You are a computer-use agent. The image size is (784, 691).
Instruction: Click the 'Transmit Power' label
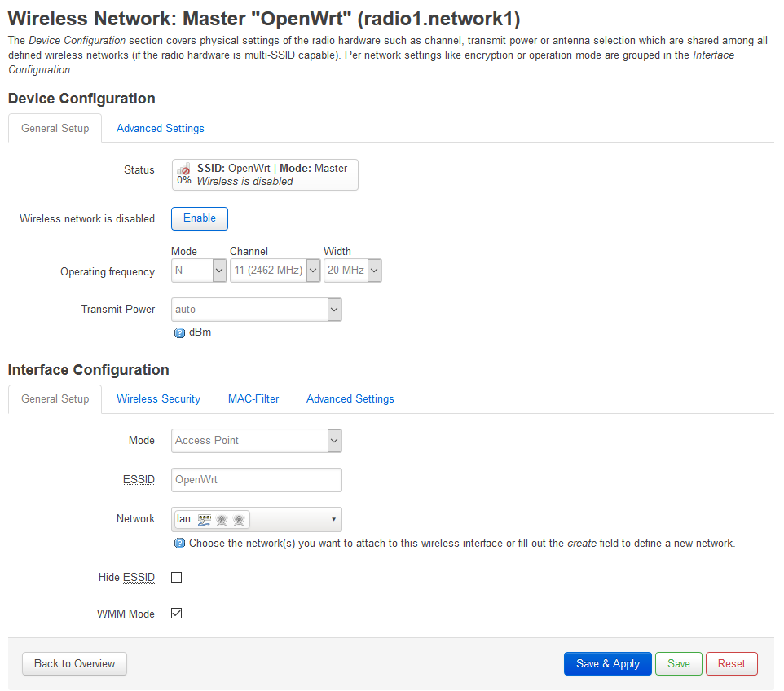click(x=118, y=310)
